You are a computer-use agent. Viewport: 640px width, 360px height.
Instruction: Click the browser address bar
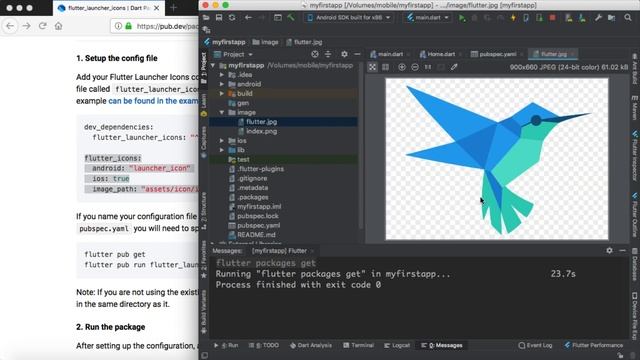[155, 26]
